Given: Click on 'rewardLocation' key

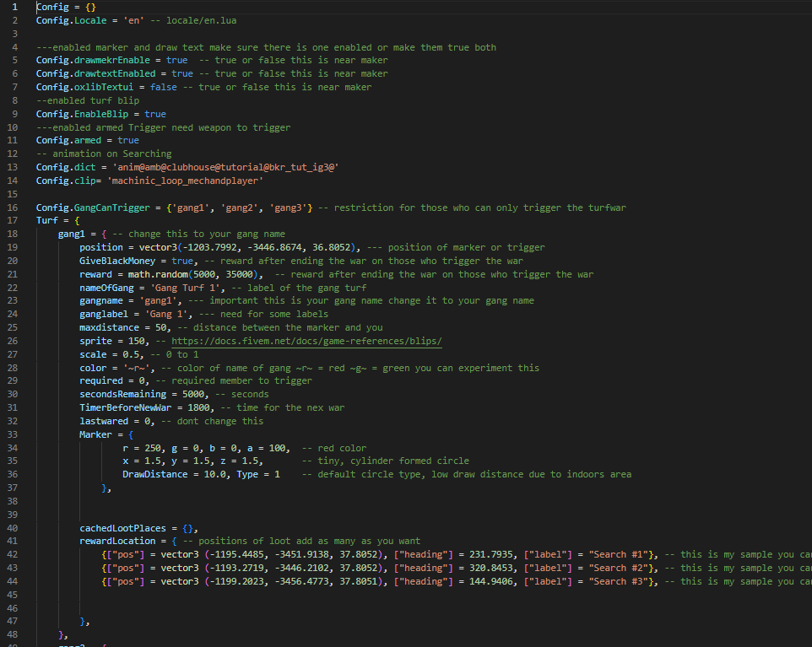Looking at the screenshot, I should [x=117, y=541].
